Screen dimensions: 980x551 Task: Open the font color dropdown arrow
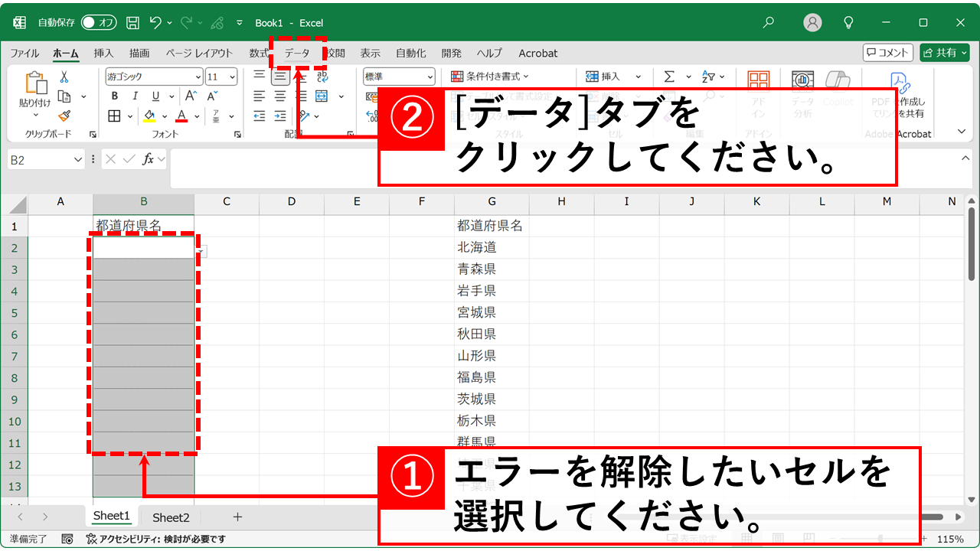pos(197,117)
